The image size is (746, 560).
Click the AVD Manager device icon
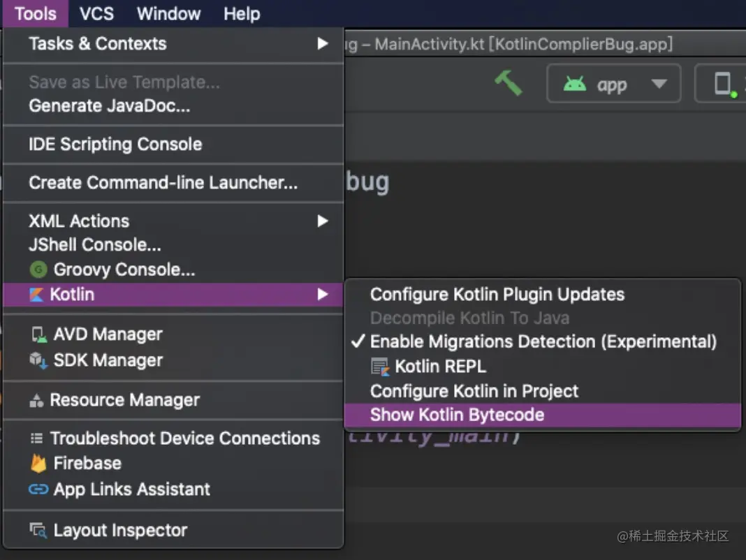38,334
